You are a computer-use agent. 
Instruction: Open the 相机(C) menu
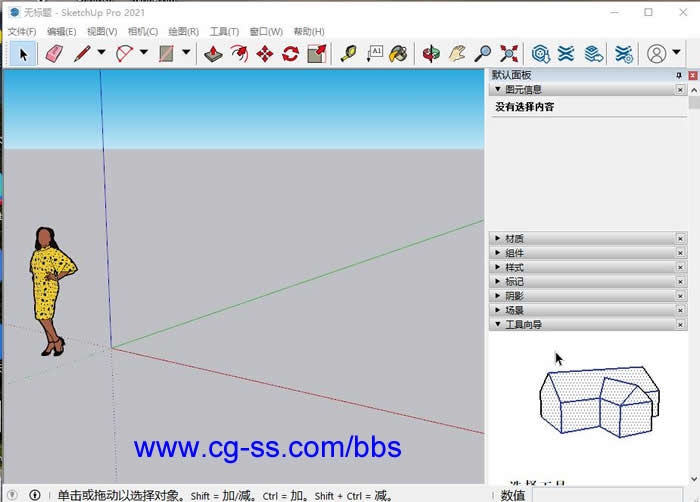pyautogui.click(x=142, y=32)
